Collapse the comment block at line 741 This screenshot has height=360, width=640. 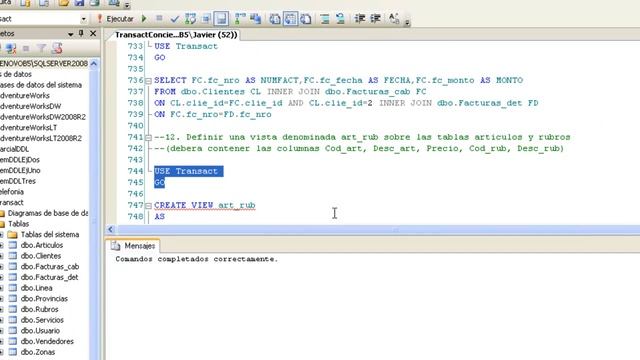[x=148, y=138]
